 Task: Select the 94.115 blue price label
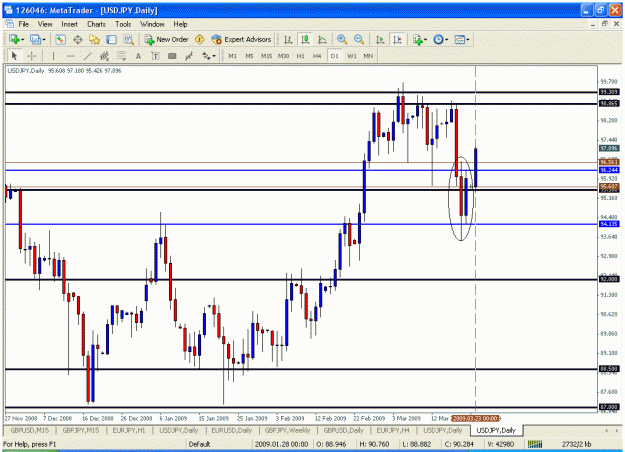[609, 224]
